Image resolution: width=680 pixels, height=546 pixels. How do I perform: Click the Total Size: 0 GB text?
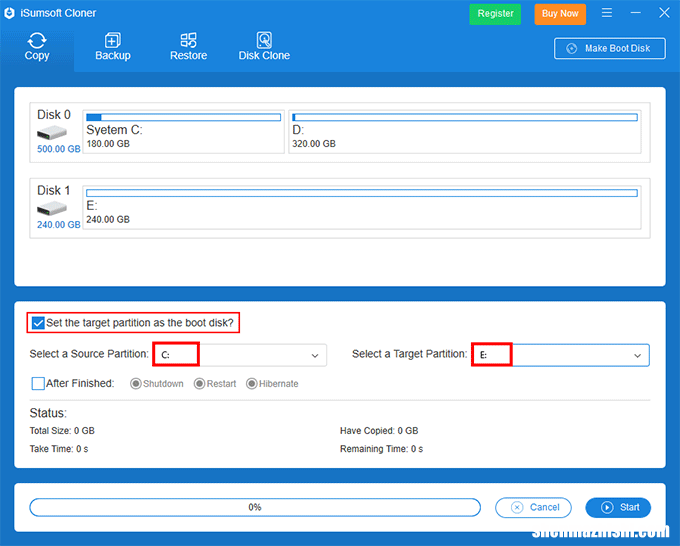(62, 431)
